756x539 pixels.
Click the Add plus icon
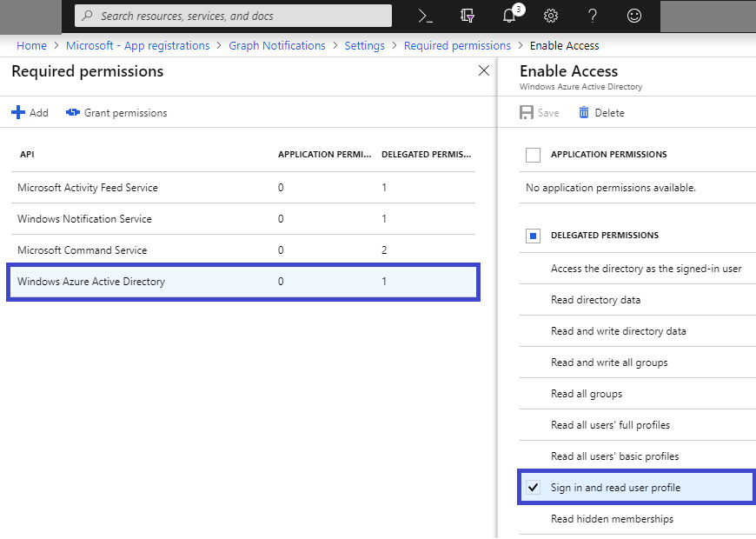pyautogui.click(x=18, y=113)
